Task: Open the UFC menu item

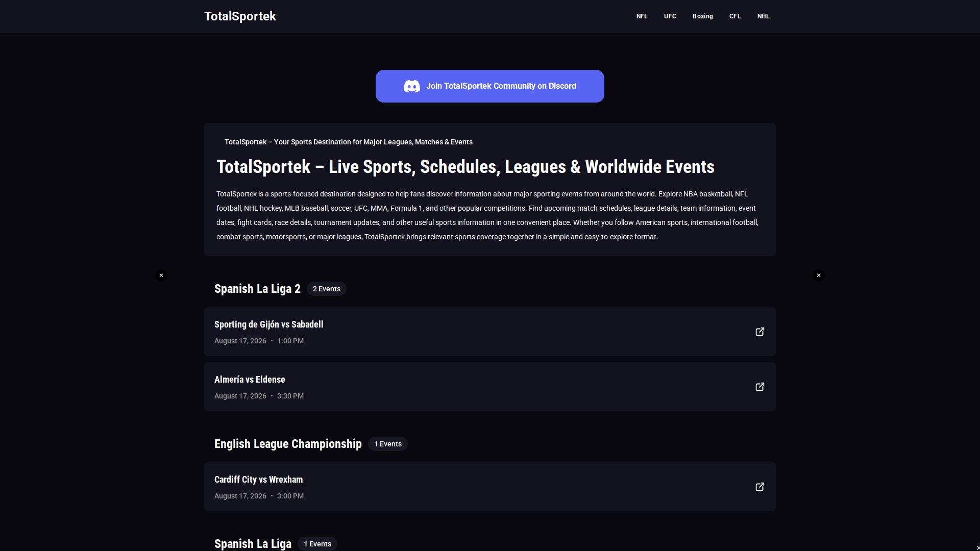Action: click(x=670, y=16)
